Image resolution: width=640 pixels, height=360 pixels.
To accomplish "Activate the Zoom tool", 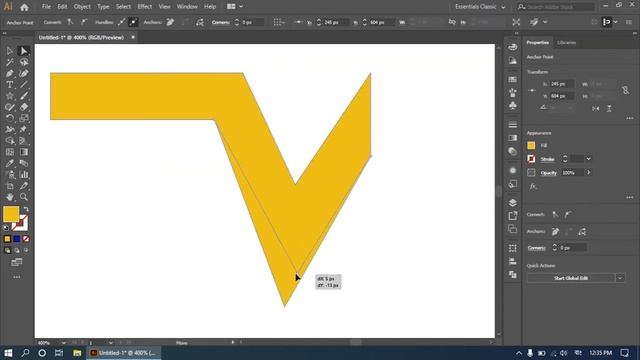I will click(24, 197).
